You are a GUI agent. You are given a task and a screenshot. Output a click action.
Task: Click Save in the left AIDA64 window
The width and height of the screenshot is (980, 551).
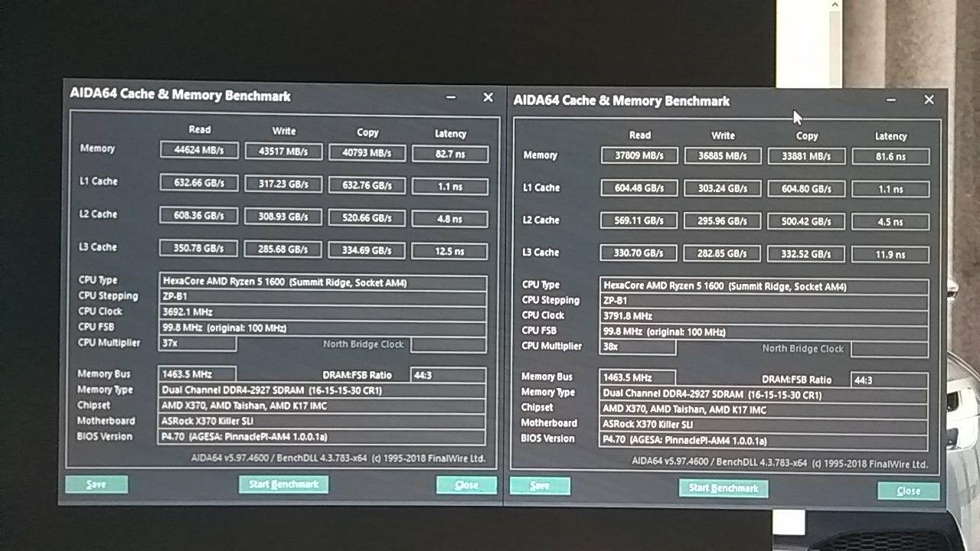pyautogui.click(x=96, y=484)
